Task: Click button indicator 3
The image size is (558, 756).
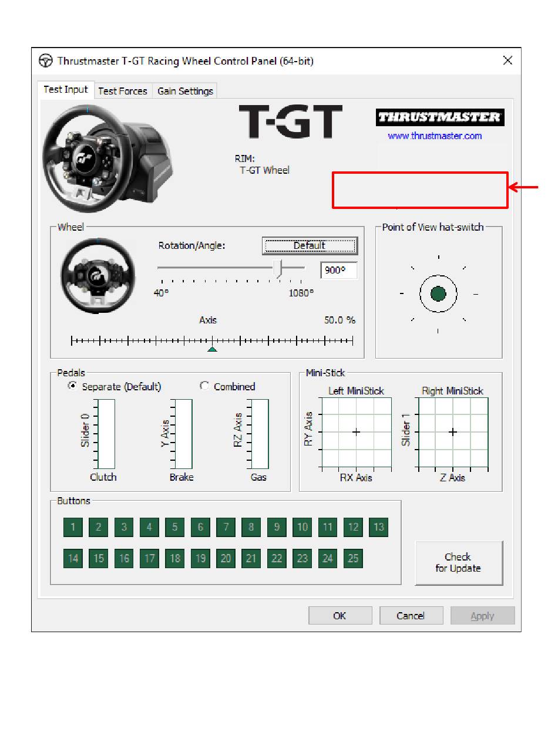Action: coord(124,527)
